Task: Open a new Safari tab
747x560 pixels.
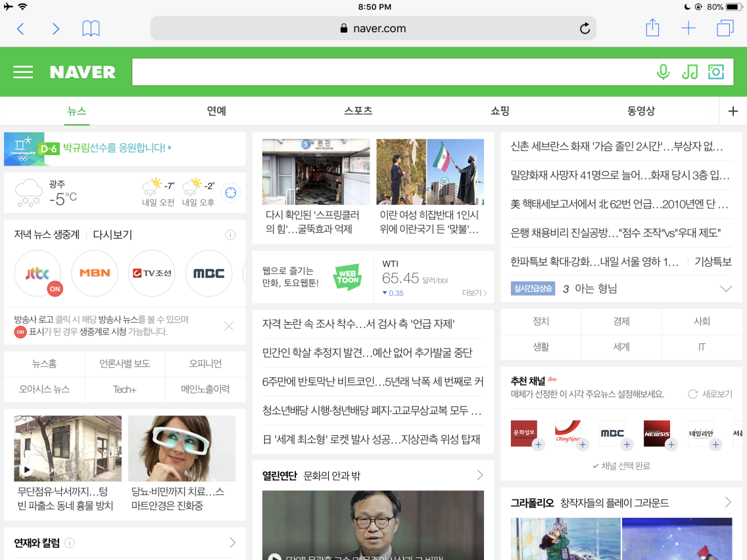Action: click(x=688, y=28)
